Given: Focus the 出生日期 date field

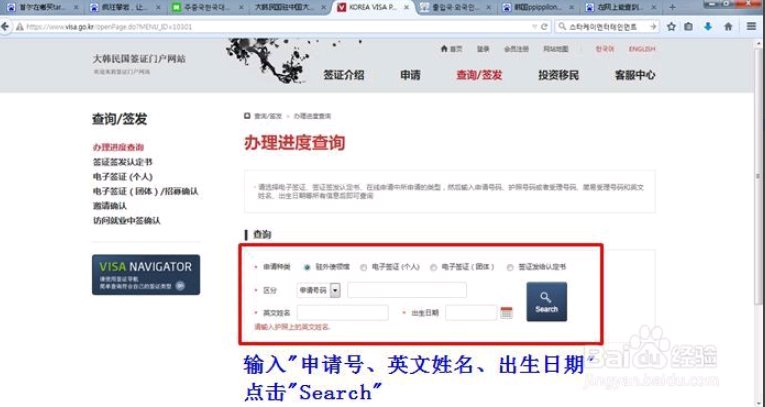Looking at the screenshot, I should tap(471, 313).
